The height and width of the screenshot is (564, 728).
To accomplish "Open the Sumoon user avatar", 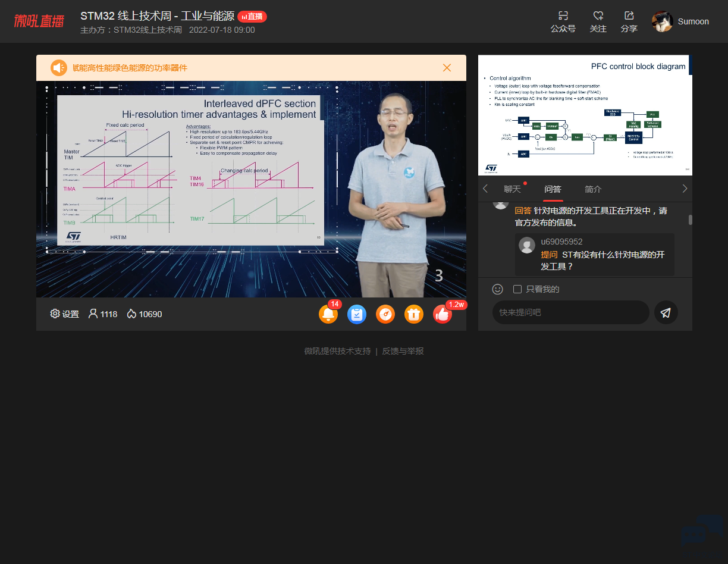I will click(662, 21).
